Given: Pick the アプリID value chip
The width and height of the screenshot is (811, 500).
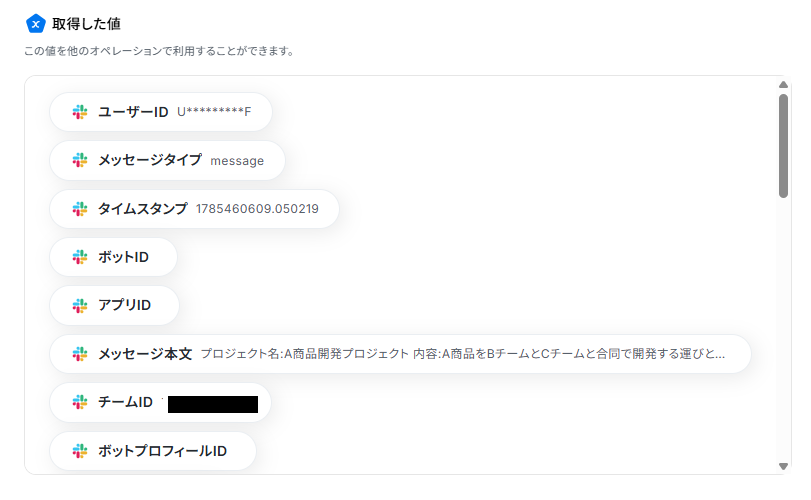Looking at the screenshot, I should 114,306.
